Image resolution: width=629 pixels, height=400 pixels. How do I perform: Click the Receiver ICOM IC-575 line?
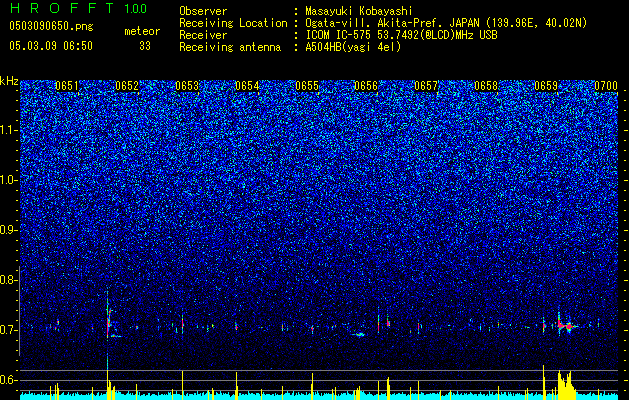[338, 35]
